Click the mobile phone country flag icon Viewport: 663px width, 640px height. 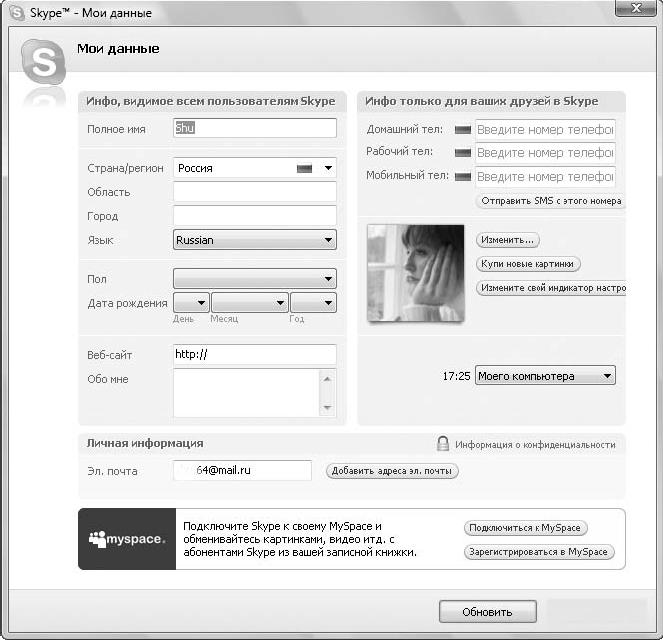point(462,177)
